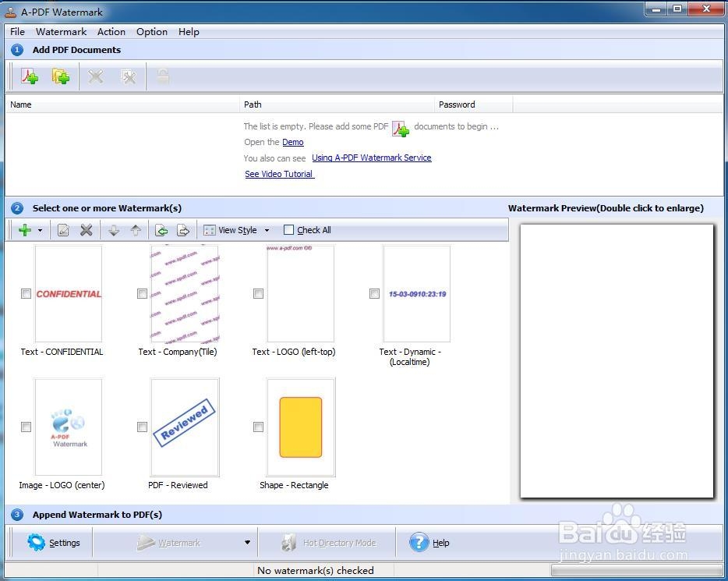Open Using A-PDF Watermark Service link

[x=372, y=158]
